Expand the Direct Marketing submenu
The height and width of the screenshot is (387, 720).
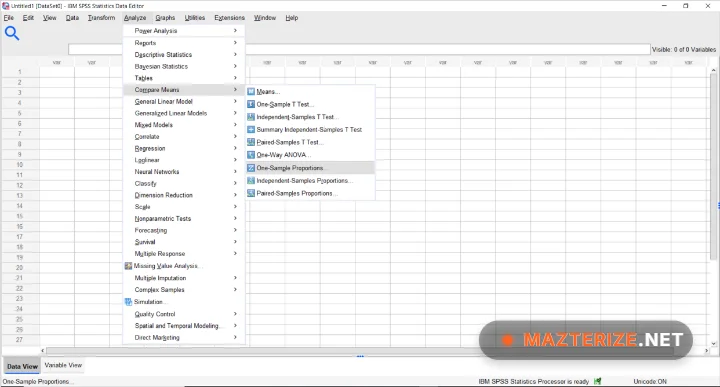pyautogui.click(x=184, y=337)
